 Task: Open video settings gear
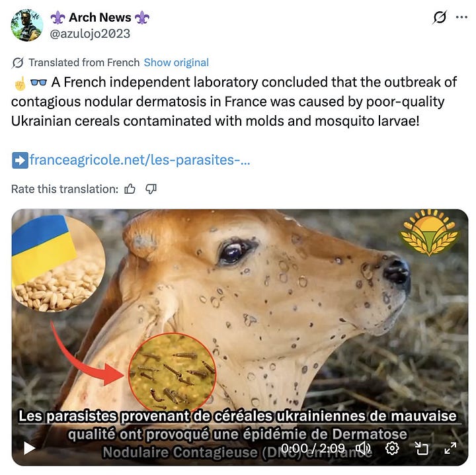click(x=392, y=449)
